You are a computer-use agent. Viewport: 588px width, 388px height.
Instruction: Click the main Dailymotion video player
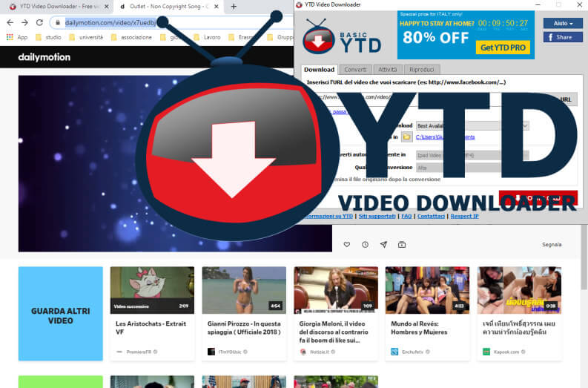tap(175, 164)
